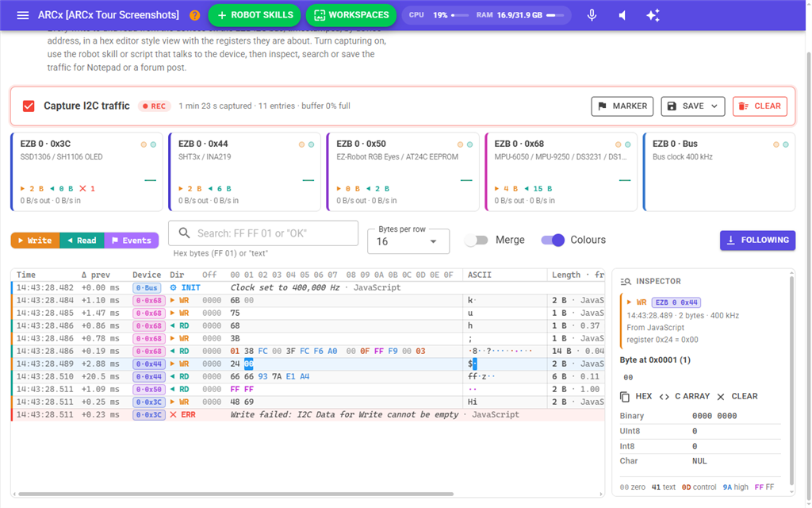Open the AI sparkle assistant icon
Viewport: 812px width, 508px height.
(653, 15)
